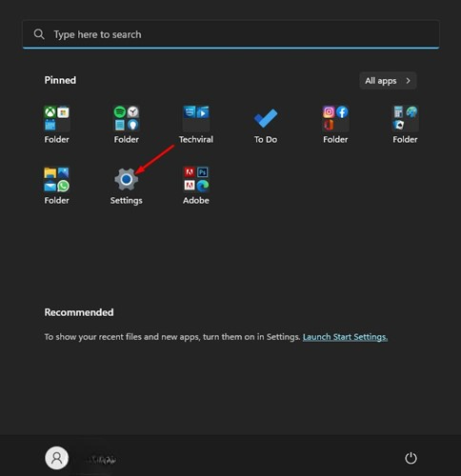461x476 pixels.
Task: Expand the Techviral pinned folder
Action: [196, 125]
